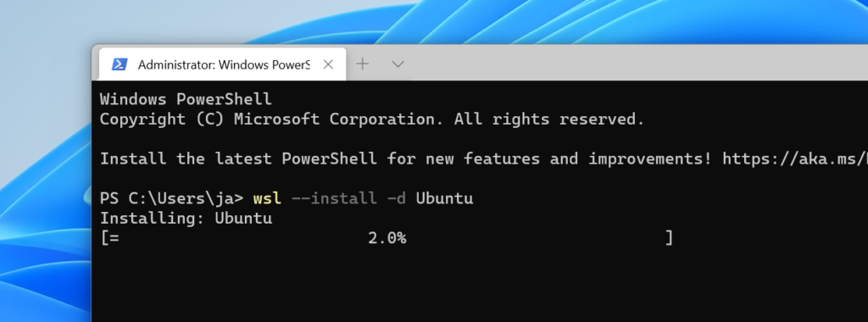Click the blank terminal area below the progress bar
Viewport: 868px width, 322px height.
[x=480, y=285]
